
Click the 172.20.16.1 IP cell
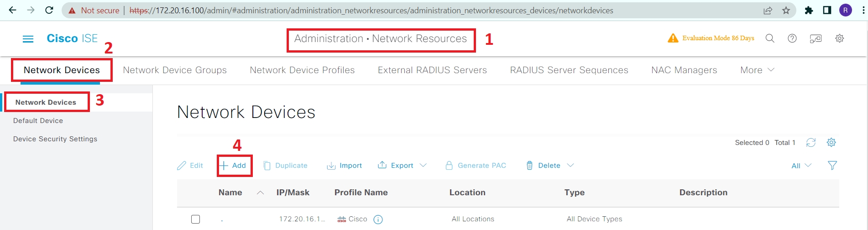click(x=302, y=219)
